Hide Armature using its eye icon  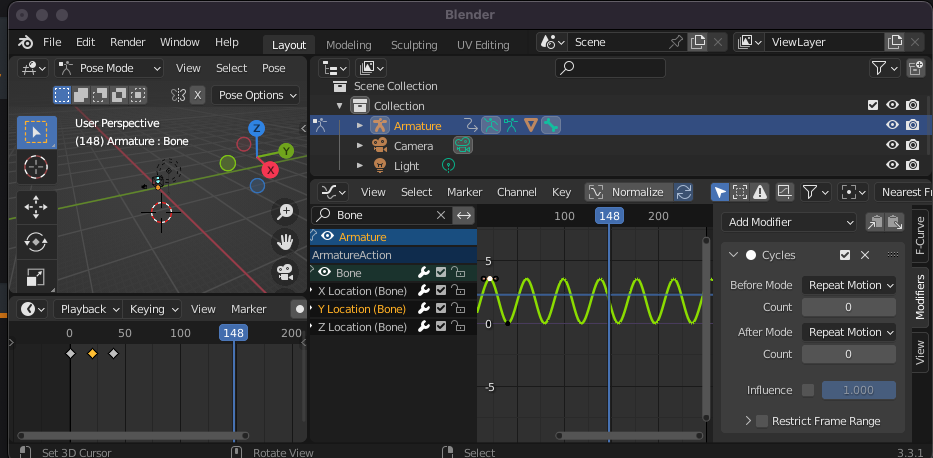[892, 125]
